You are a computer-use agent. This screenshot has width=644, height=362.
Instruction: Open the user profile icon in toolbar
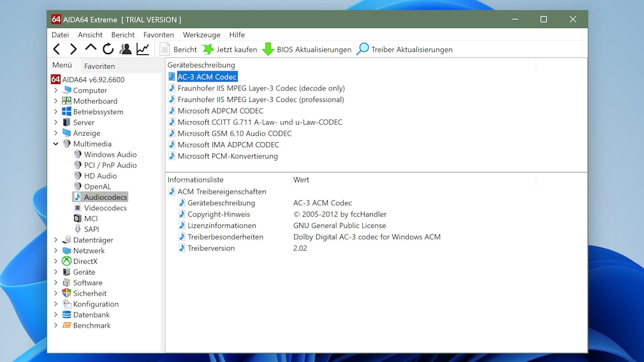click(126, 49)
